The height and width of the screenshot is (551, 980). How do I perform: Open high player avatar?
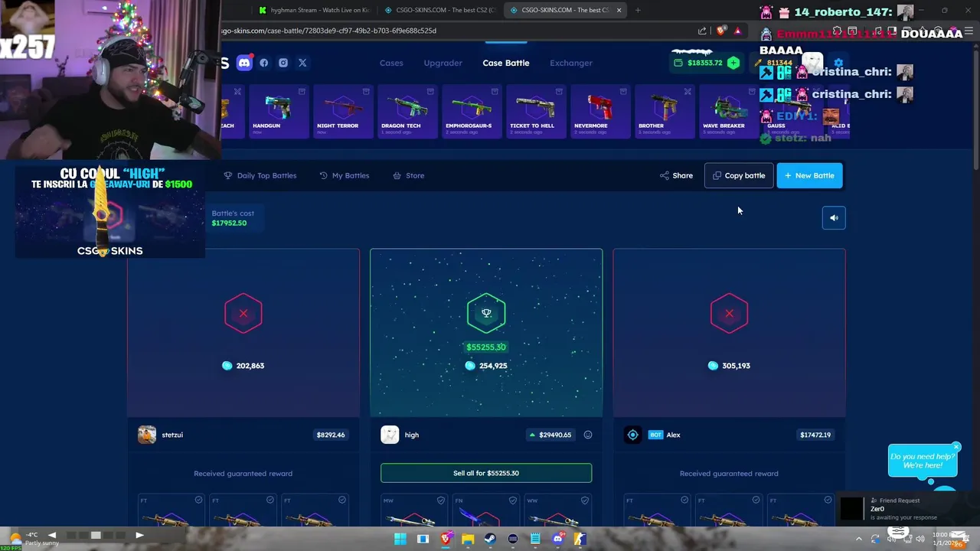[x=390, y=435]
